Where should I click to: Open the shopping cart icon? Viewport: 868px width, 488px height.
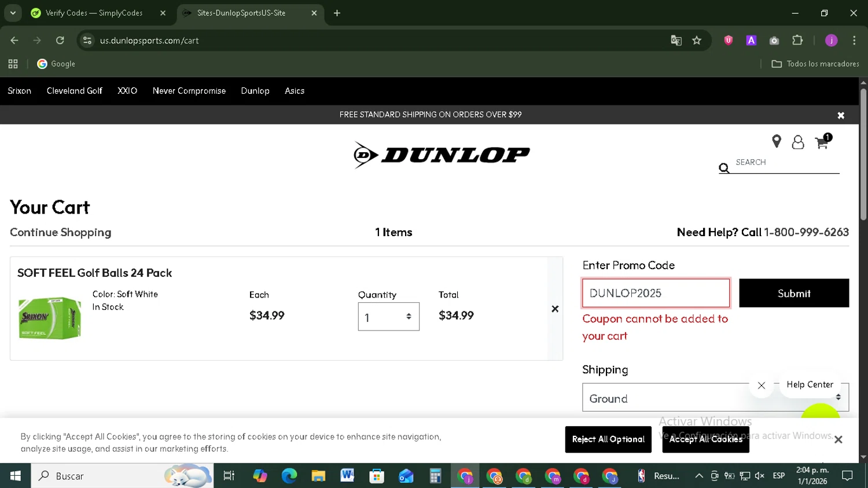point(822,142)
